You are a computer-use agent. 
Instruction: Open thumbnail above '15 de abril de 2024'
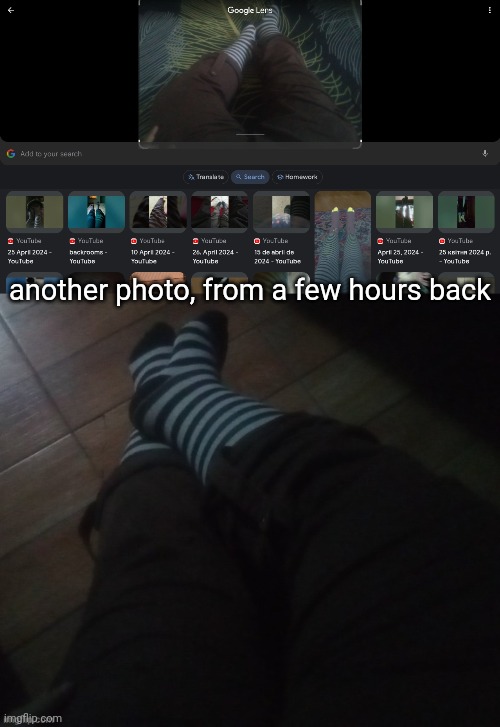pos(281,211)
